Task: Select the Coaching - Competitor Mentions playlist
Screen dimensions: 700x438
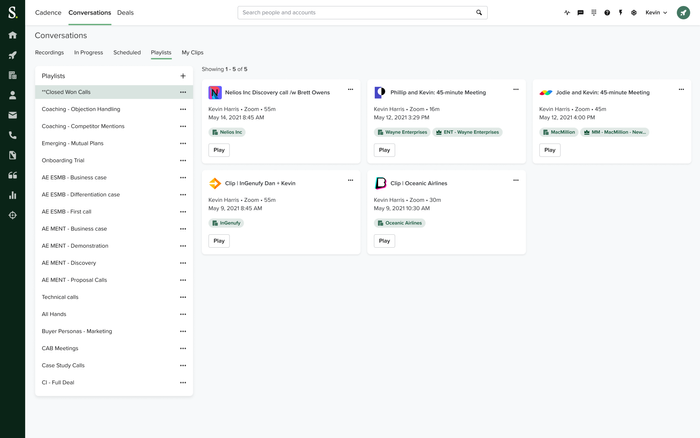Action: click(x=114, y=126)
